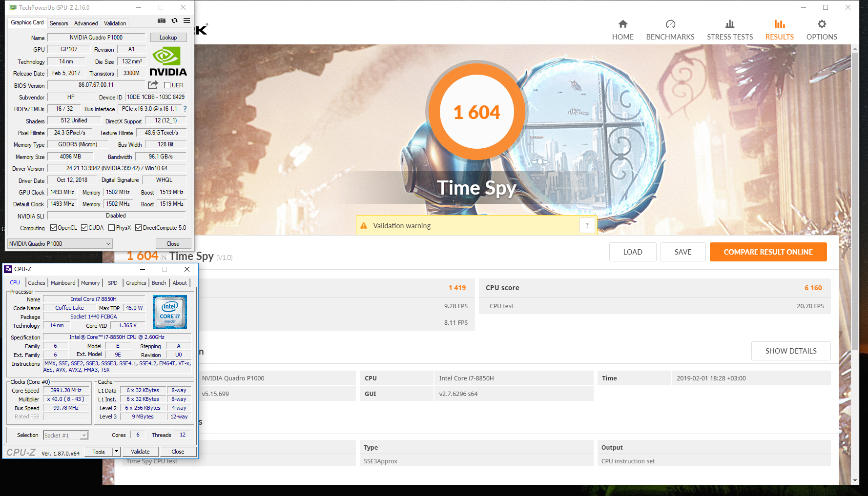Switch to the CPU-Z Graphics tab
This screenshot has width=868, height=496.
tap(136, 283)
